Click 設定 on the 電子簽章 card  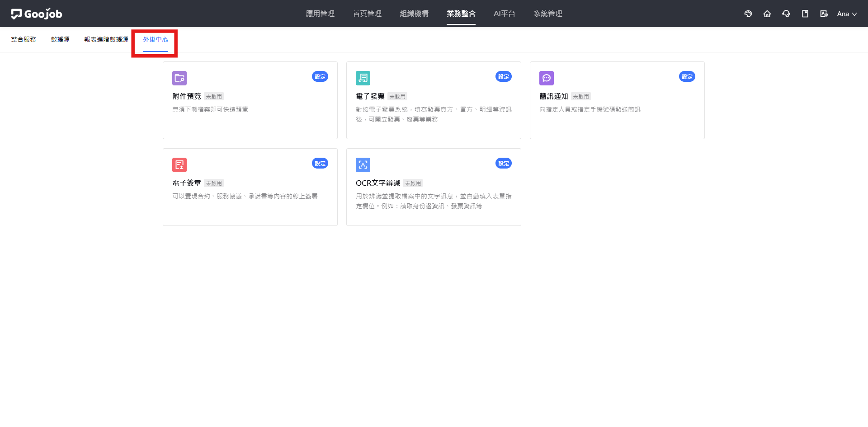tap(320, 163)
